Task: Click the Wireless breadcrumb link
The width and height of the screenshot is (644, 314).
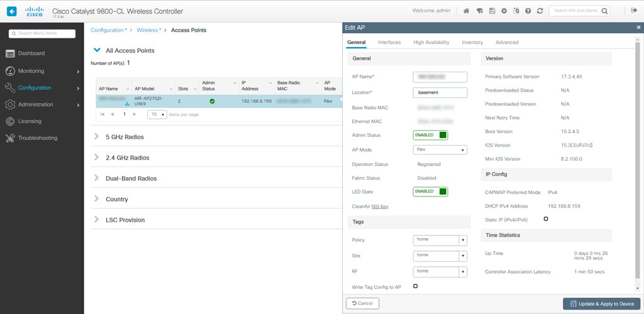Action: (147, 30)
